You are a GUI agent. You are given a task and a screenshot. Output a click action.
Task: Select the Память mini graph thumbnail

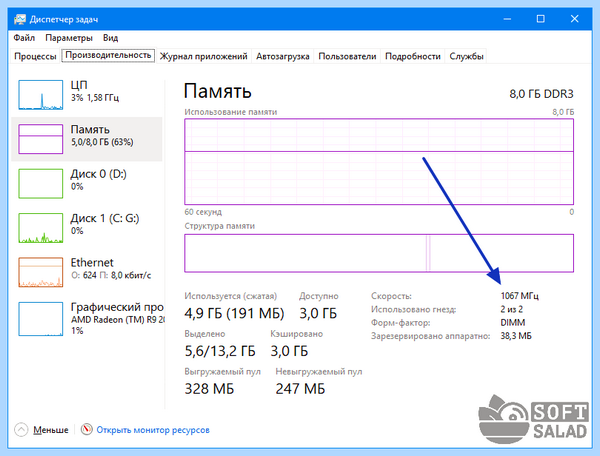tap(41, 139)
